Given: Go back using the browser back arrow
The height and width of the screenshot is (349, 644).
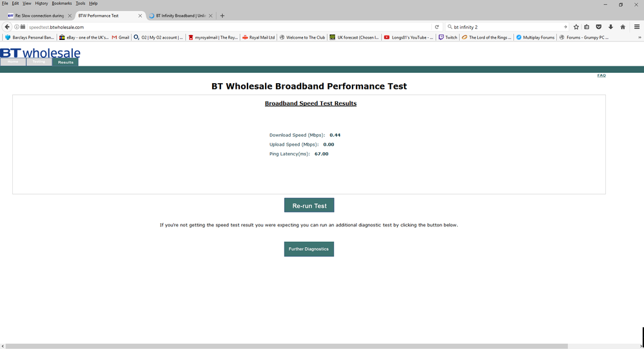Looking at the screenshot, I should [7, 27].
